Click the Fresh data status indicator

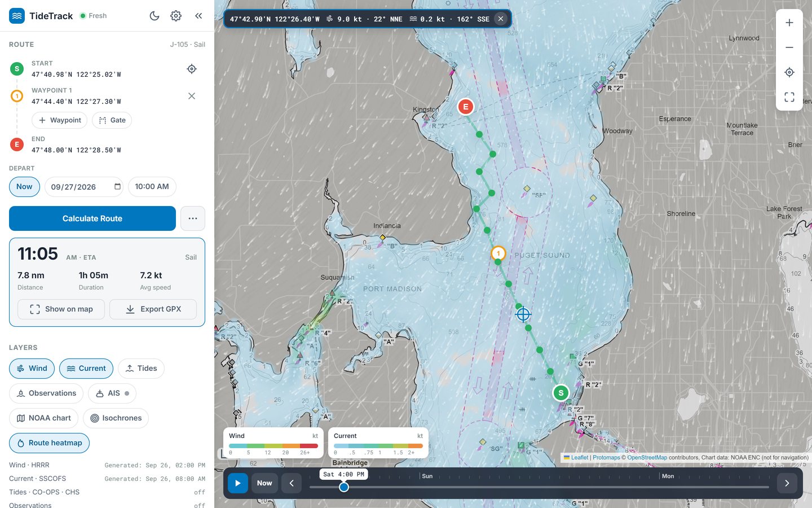tap(94, 16)
